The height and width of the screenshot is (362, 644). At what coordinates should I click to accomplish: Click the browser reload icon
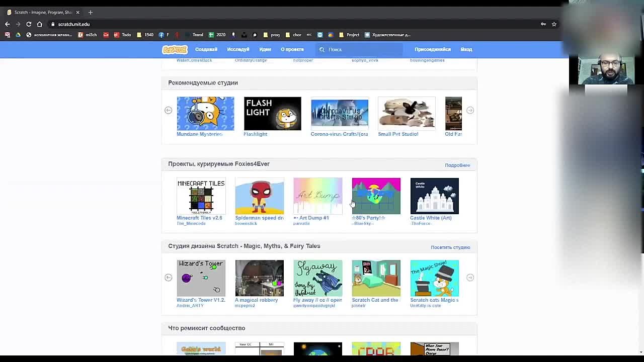pos(29,24)
